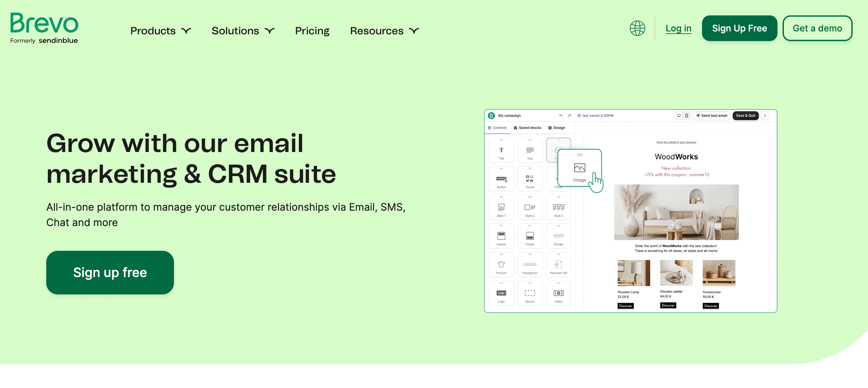The width and height of the screenshot is (868, 388).
Task: Click the 'Formerly sendinblue' text
Action: pyautogui.click(x=44, y=40)
